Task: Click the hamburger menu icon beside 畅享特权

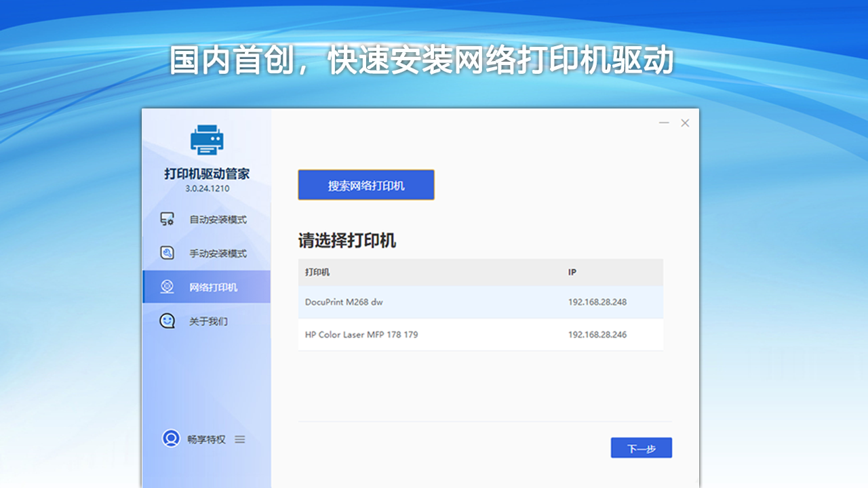Action: click(239, 439)
